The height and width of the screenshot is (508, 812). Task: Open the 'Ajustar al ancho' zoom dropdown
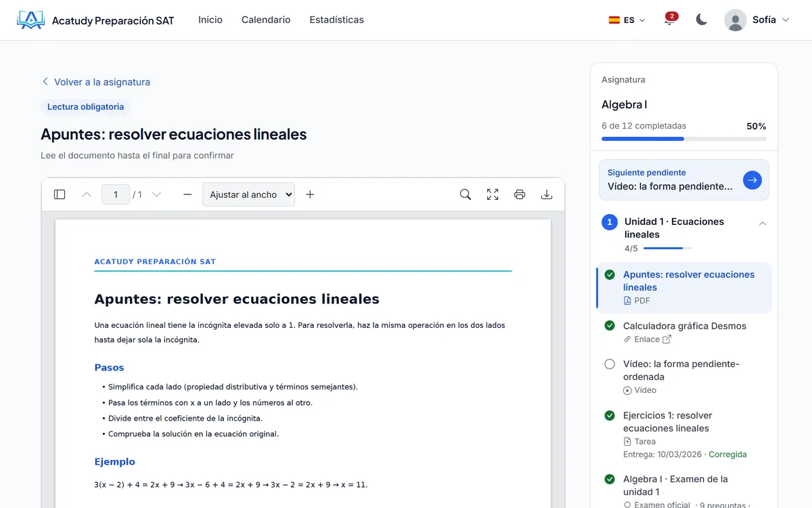[249, 194]
